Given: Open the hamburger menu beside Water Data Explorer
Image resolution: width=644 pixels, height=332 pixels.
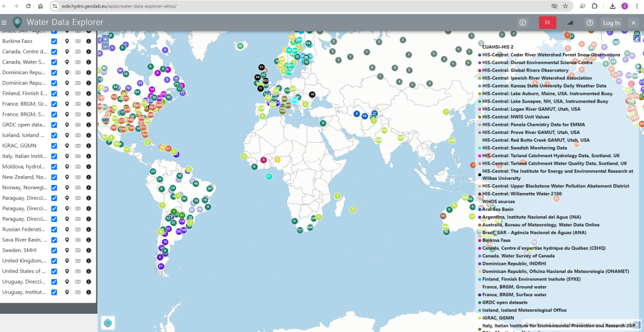Looking at the screenshot, I should coord(4,23).
